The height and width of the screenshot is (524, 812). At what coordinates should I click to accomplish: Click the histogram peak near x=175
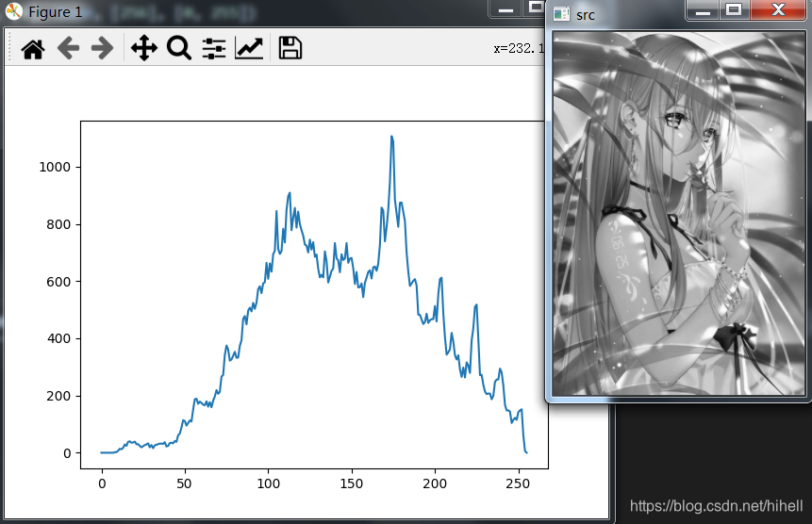(x=391, y=137)
